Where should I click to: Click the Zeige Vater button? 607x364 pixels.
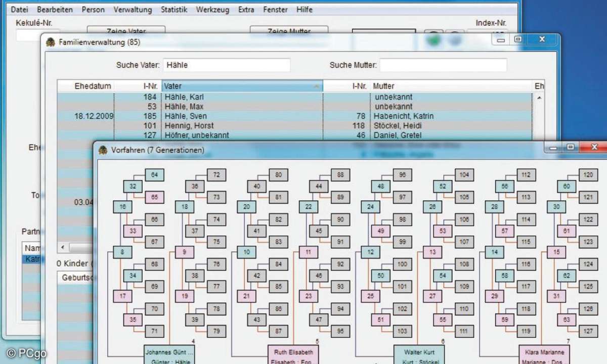tap(126, 30)
